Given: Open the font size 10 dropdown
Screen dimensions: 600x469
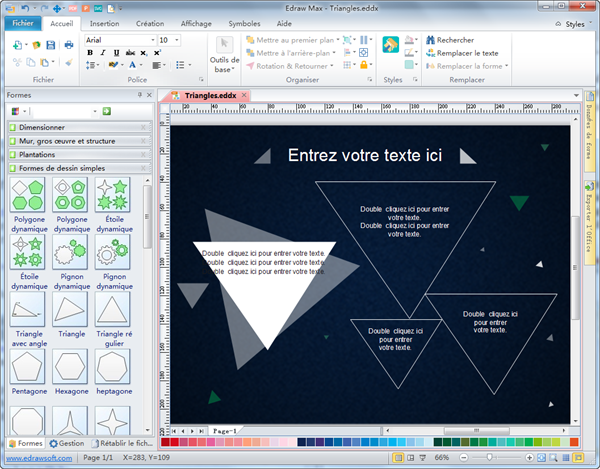Looking at the screenshot, I should point(176,40).
